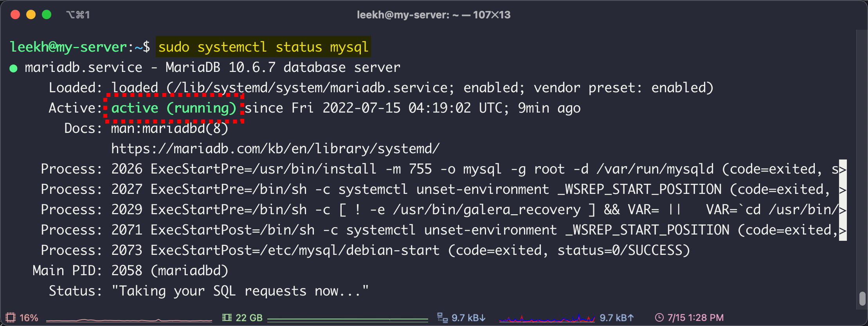Image resolution: width=868 pixels, height=326 pixels.
Task: Click the network activity graph
Action: tap(547, 319)
